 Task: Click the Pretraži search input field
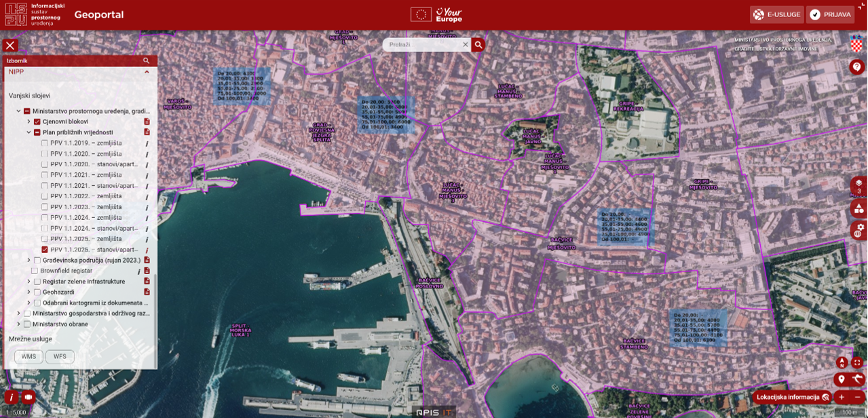point(423,45)
